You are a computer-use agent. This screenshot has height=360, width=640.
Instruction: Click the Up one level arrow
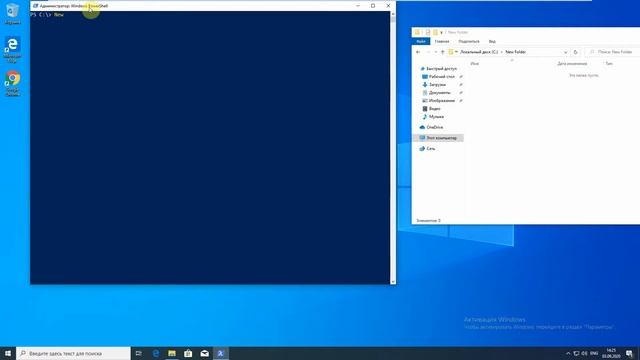click(x=442, y=52)
